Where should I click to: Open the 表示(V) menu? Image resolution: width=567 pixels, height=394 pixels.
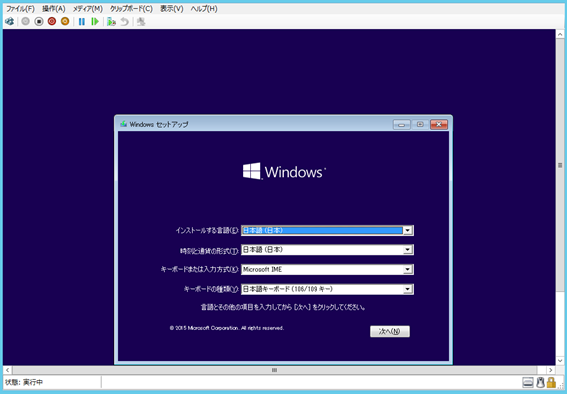pyautogui.click(x=172, y=9)
